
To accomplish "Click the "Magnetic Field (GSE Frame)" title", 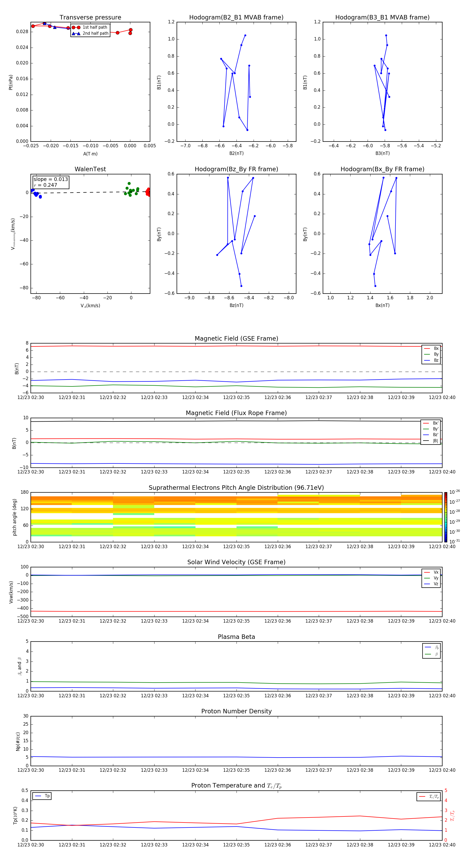I will click(236, 339).
